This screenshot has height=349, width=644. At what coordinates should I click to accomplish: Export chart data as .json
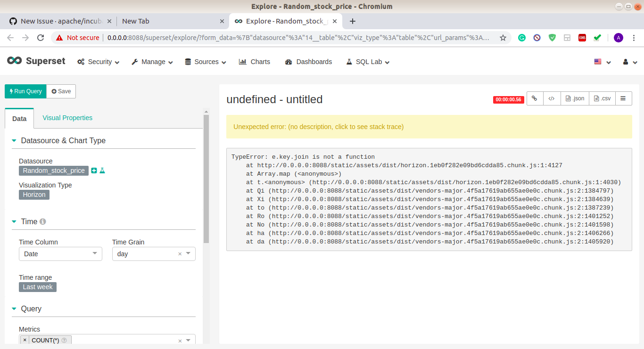[574, 98]
